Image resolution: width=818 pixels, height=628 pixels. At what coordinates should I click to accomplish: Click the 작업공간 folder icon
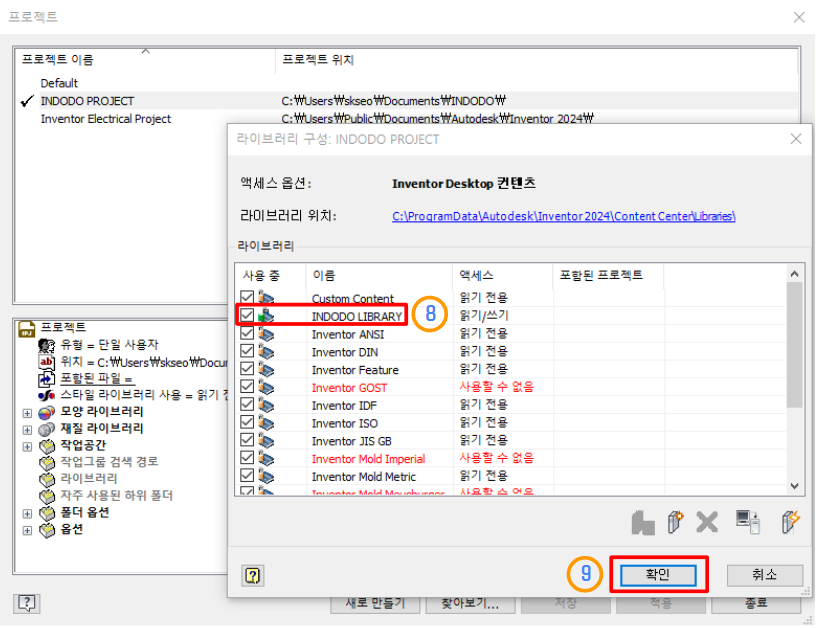pyautogui.click(x=46, y=446)
